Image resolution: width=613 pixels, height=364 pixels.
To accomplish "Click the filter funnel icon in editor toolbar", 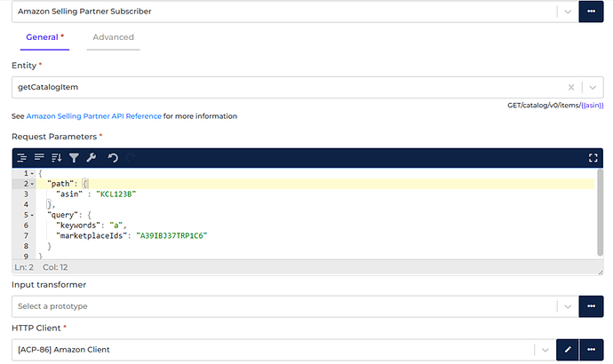I will coord(74,158).
